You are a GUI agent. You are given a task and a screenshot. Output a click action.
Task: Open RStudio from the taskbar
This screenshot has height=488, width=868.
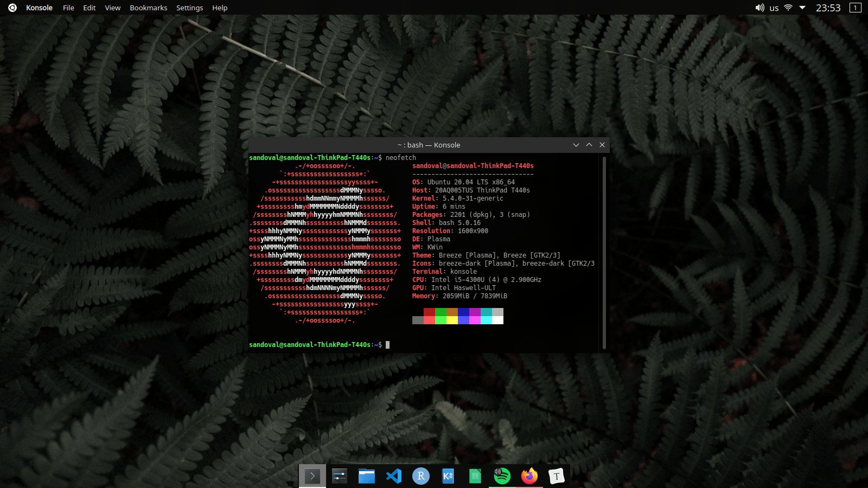[x=421, y=476]
